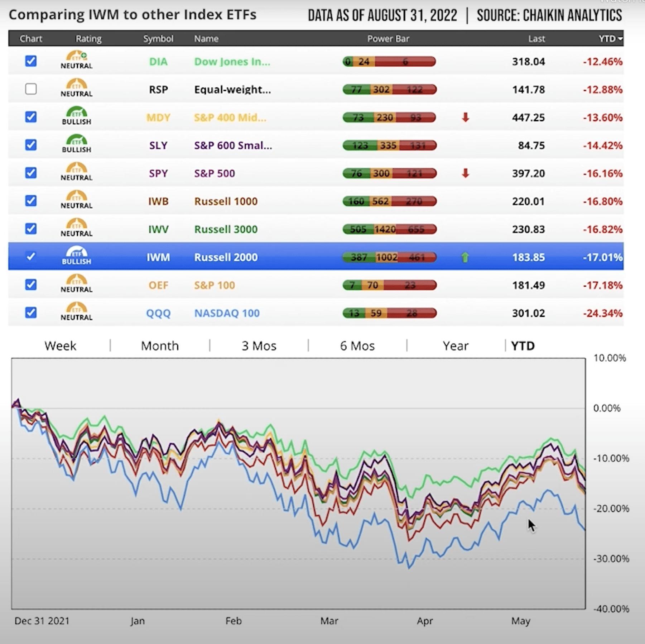Viewport: 645px width, 644px height.
Task: Click the DIA power bar
Action: point(389,62)
